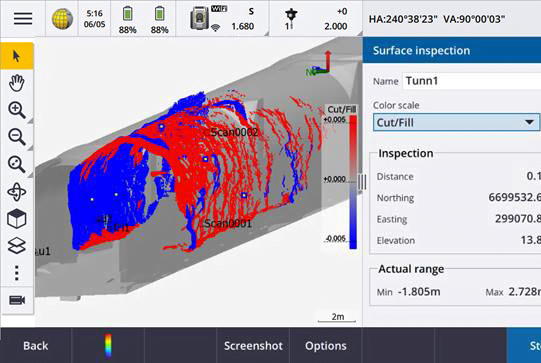Click the Scan0001 label in the map
Image resolution: width=541 pixels, height=363 pixels.
click(x=228, y=223)
